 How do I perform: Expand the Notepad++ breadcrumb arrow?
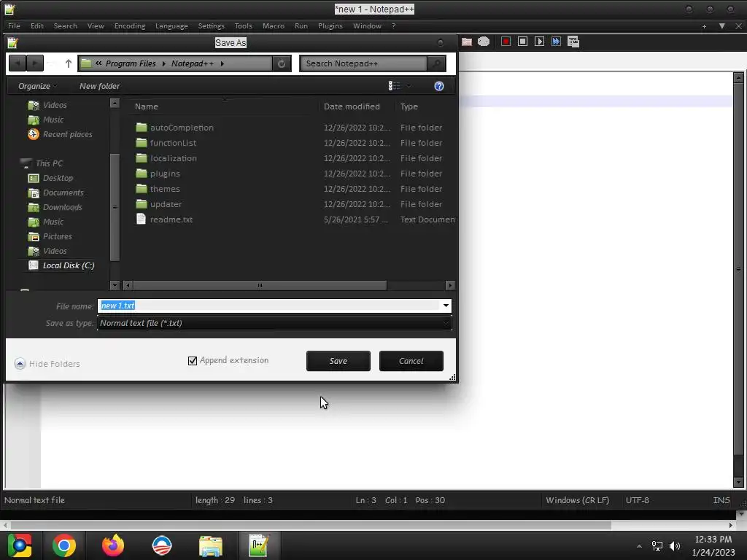222,63
